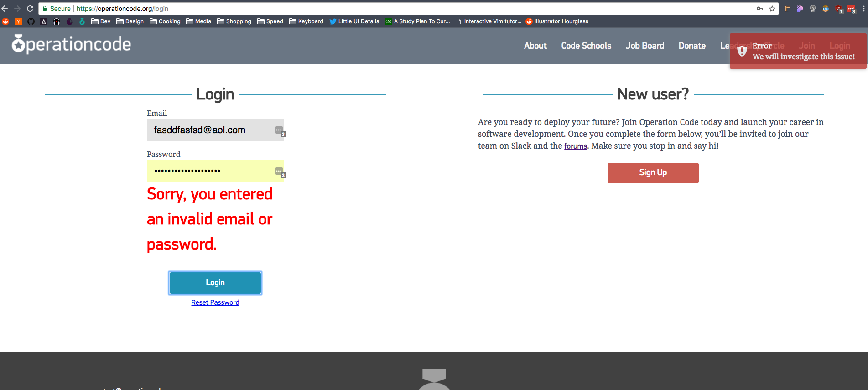Open the purple lion bookmark icon
The width and height of the screenshot is (868, 390).
point(69,21)
